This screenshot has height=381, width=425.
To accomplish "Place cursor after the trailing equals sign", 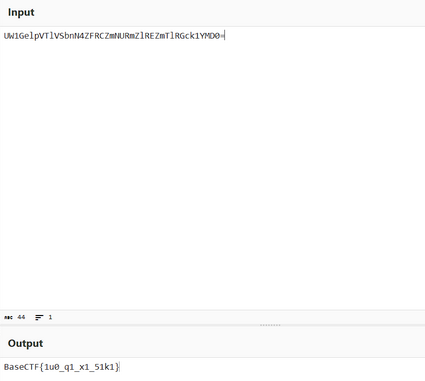I will coord(225,36).
